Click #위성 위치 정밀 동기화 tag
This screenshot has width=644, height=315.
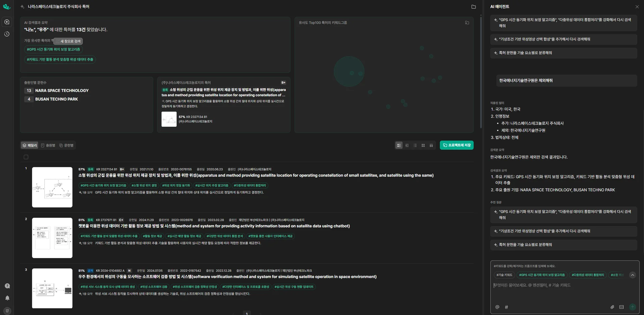pos(176,186)
